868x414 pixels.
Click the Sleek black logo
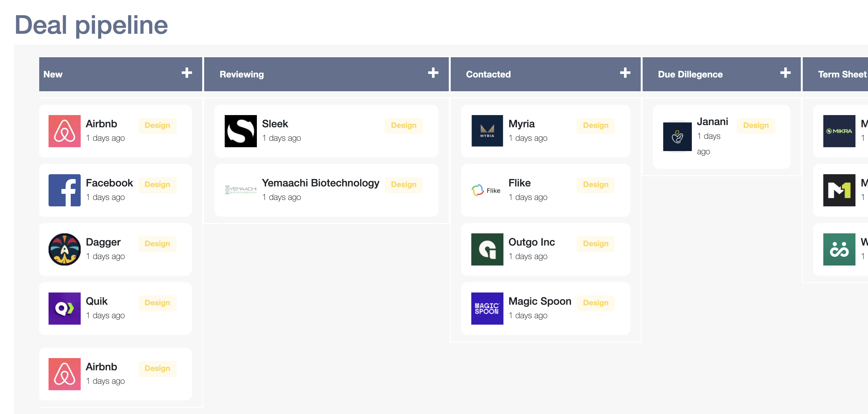pyautogui.click(x=240, y=131)
